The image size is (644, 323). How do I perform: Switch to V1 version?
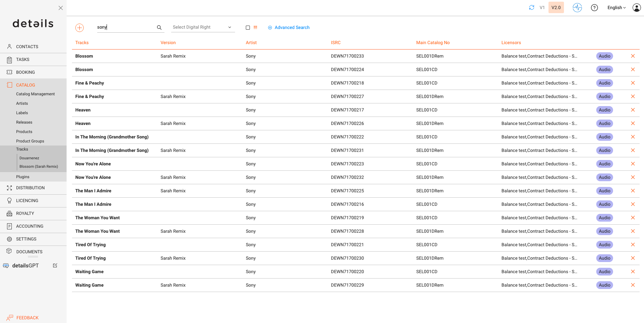click(542, 7)
